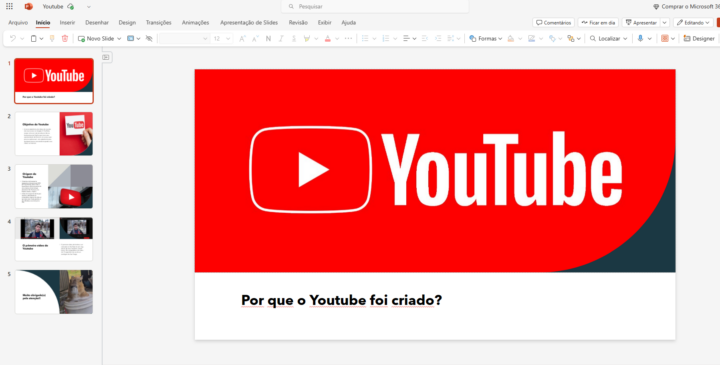
Task: Collapse the slide thumbnail pane toggle
Action: [x=106, y=57]
